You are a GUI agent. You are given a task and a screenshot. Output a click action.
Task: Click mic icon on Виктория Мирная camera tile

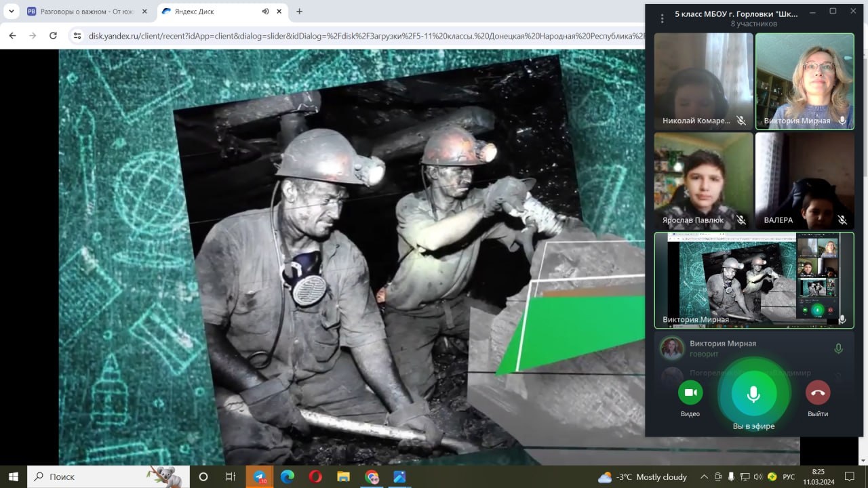coord(842,121)
